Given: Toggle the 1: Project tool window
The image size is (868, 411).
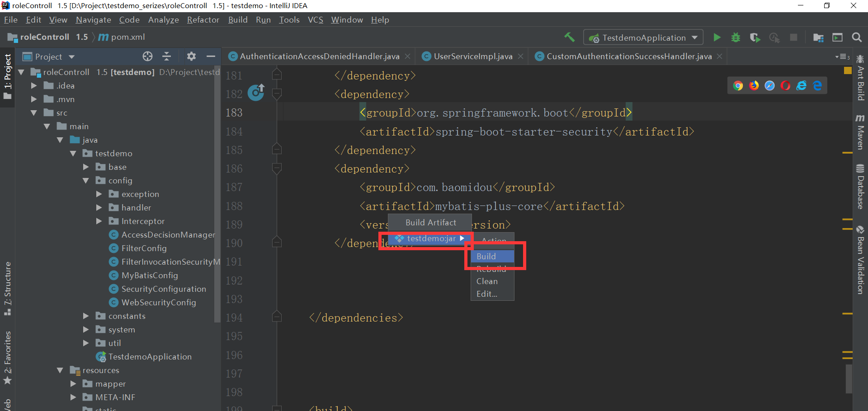Looking at the screenshot, I should [7, 77].
